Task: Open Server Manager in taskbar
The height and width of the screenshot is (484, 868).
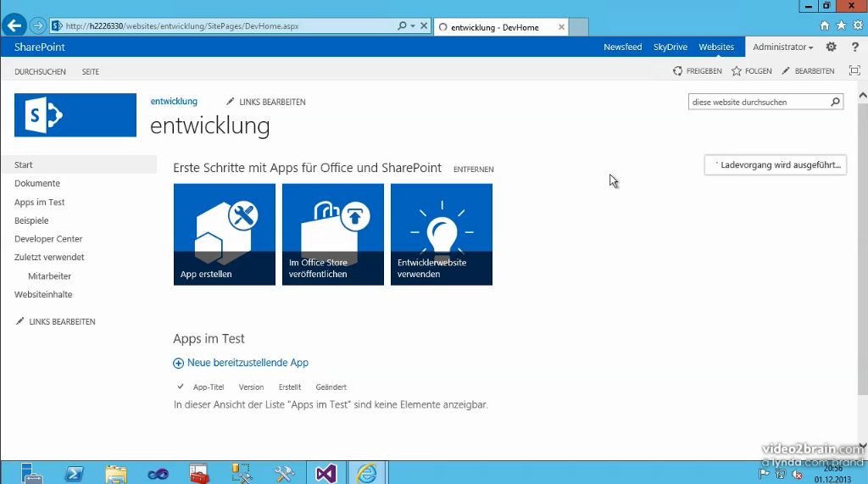Action: [x=32, y=474]
